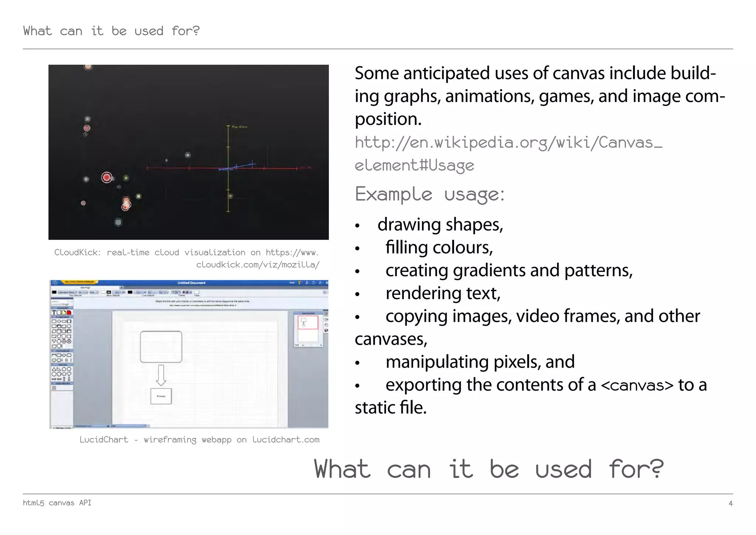Viewport: 756px width, 535px height.
Task: Collapse the Flowchart shape library header
Action: (62, 317)
